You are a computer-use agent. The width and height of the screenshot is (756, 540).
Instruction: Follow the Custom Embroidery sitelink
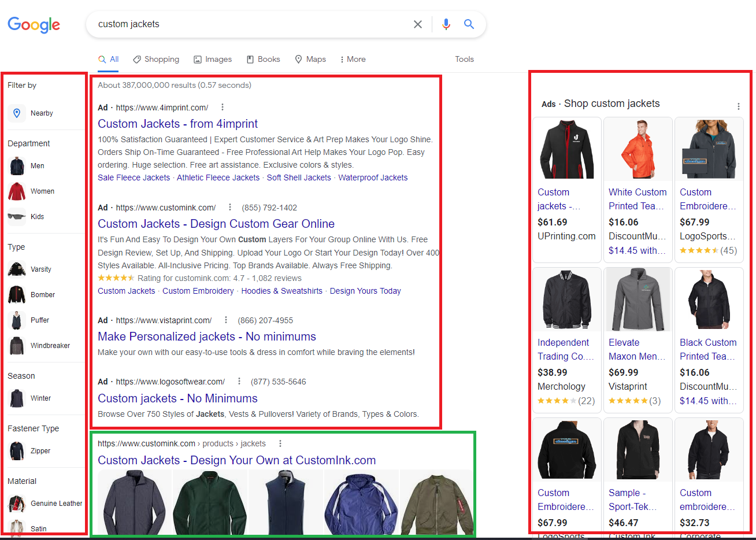pos(198,291)
